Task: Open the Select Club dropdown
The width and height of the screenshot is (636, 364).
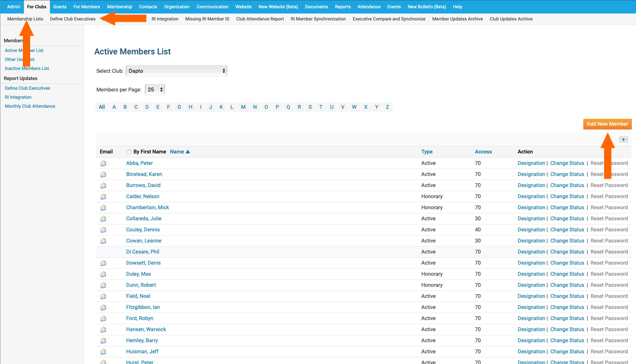Action: 176,71
